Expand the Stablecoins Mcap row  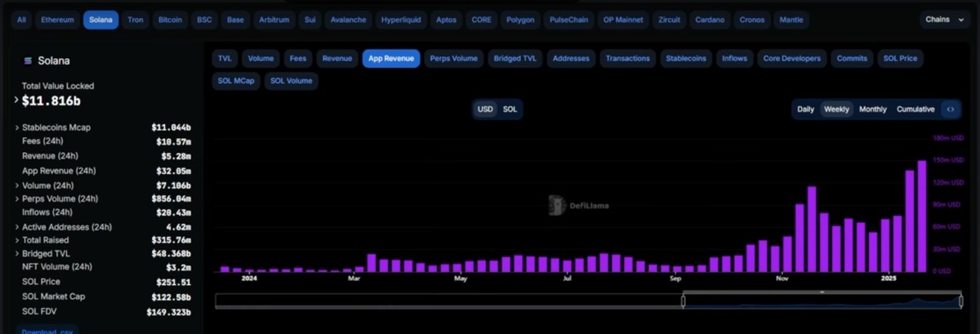[x=17, y=127]
